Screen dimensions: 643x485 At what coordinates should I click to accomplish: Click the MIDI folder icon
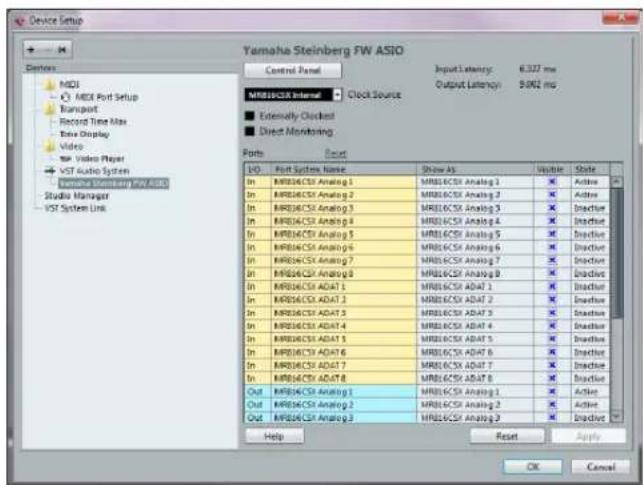pos(49,84)
